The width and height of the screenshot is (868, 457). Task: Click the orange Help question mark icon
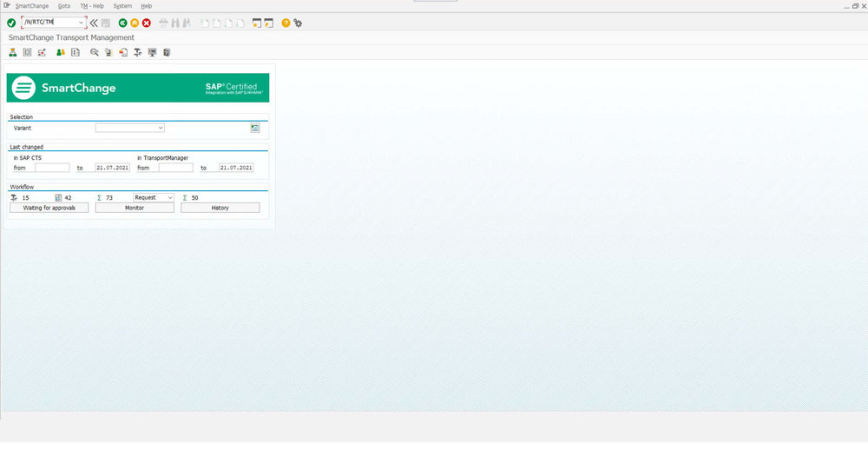click(x=286, y=23)
